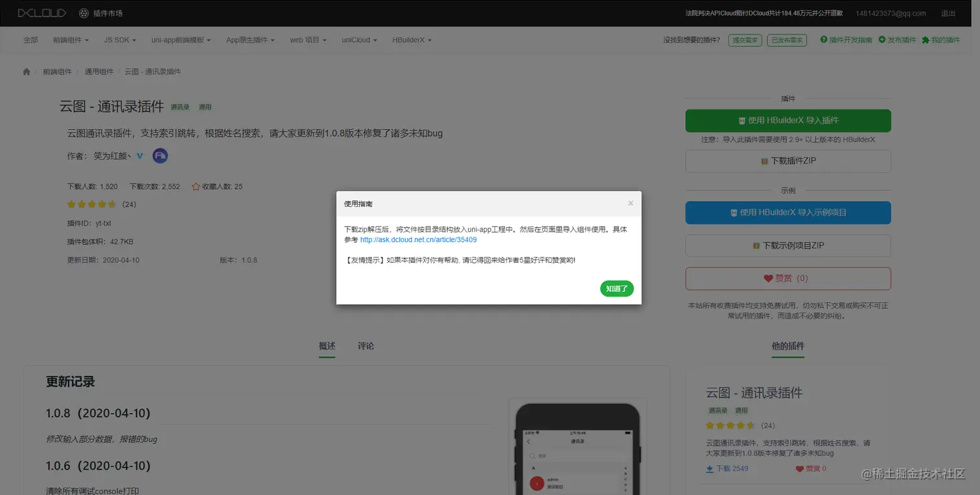This screenshot has width=980, height=495.
Task: Click the news headline about APICloud in header
Action: coord(764,13)
